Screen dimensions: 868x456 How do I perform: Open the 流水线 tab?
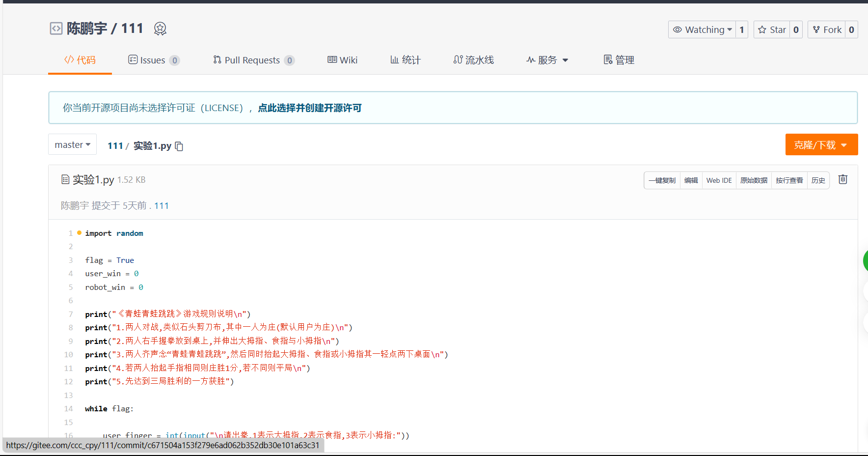(x=474, y=60)
